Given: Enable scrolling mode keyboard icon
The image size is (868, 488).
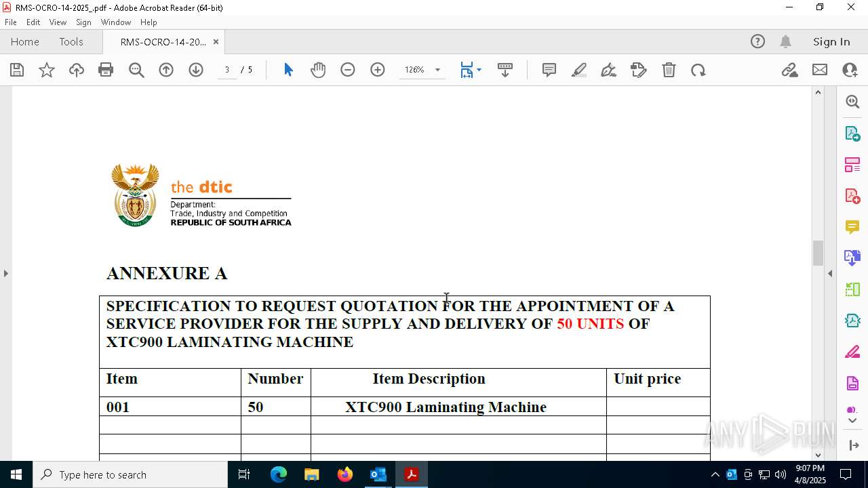Looking at the screenshot, I should pyautogui.click(x=505, y=70).
